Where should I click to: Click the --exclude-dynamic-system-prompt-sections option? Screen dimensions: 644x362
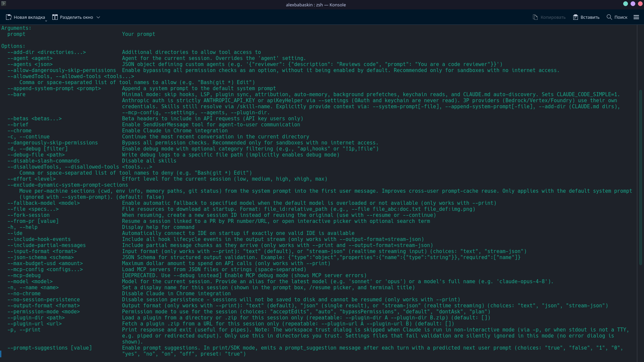coord(68,185)
